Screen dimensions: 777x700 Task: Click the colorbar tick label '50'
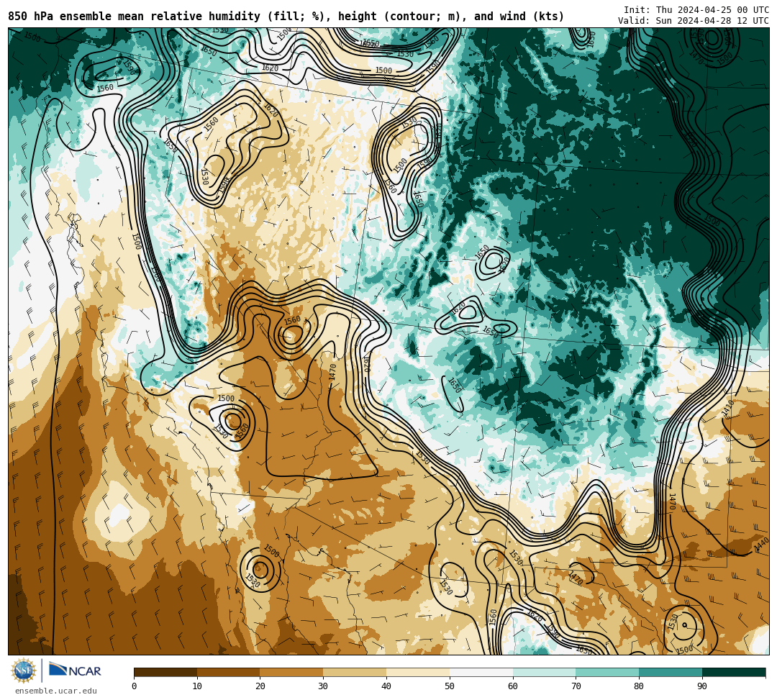pyautogui.click(x=450, y=686)
